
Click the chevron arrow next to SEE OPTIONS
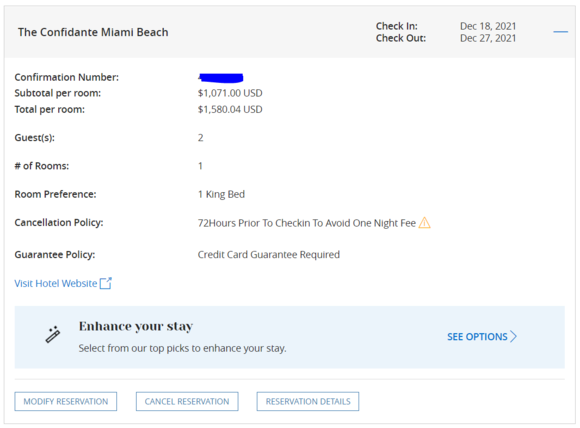(513, 336)
